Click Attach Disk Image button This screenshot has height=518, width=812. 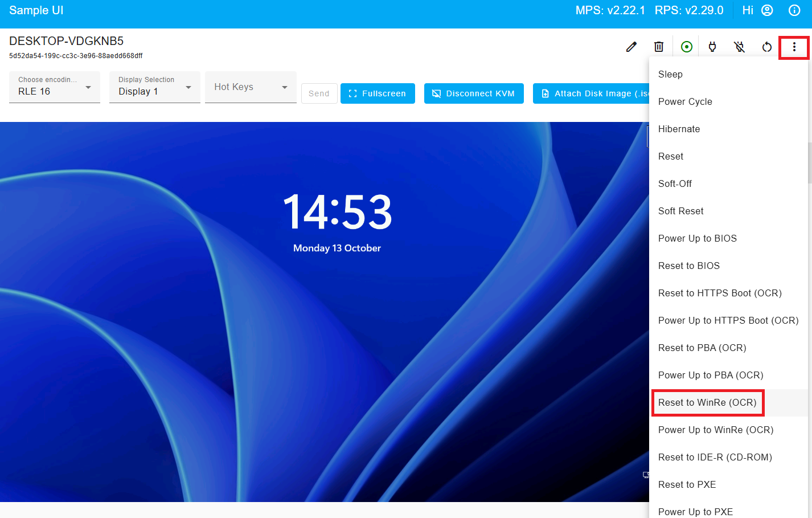(592, 93)
